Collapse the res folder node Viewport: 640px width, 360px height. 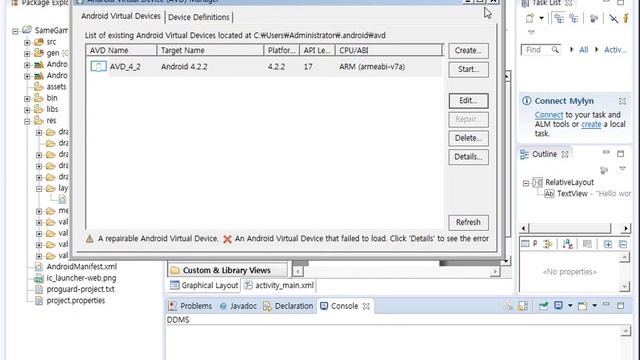[x=27, y=121]
